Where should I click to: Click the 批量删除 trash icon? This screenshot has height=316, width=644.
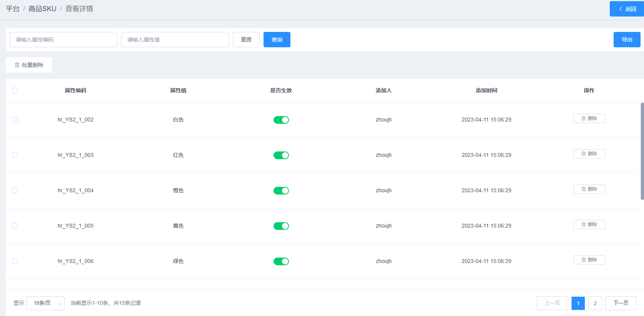17,65
